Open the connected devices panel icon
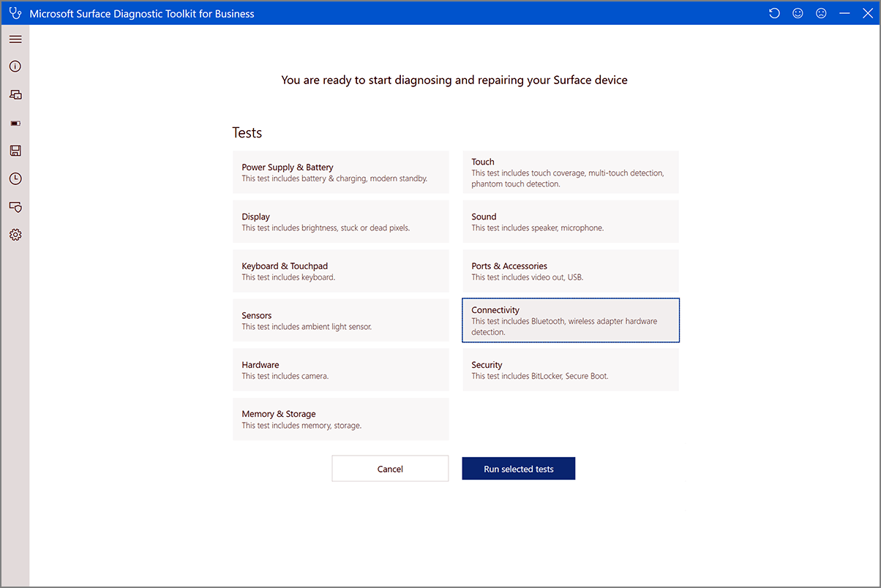Image resolution: width=881 pixels, height=588 pixels. 15,94
